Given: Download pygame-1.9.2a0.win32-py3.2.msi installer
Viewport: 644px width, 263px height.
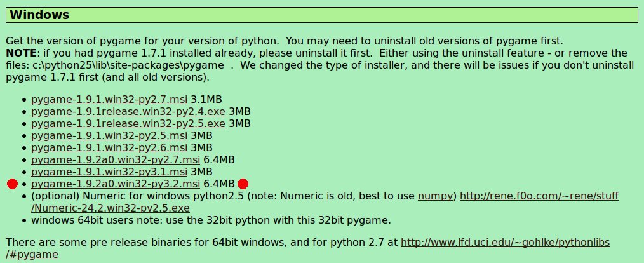Looking at the screenshot, I should tap(116, 184).
